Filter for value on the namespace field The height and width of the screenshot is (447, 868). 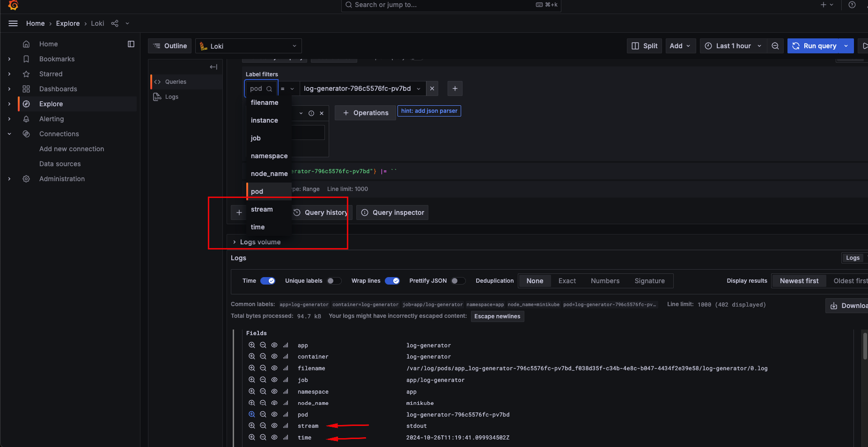pyautogui.click(x=252, y=391)
